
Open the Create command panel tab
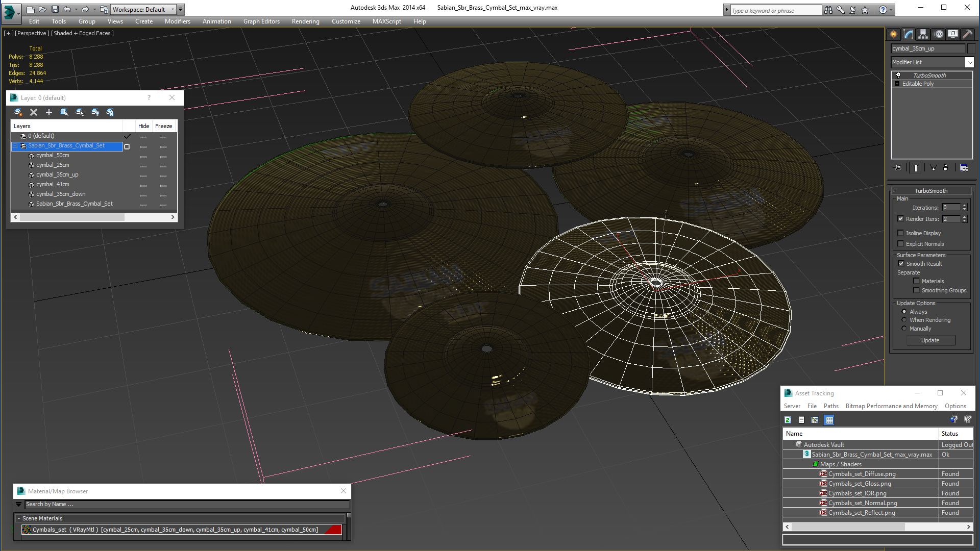(894, 34)
